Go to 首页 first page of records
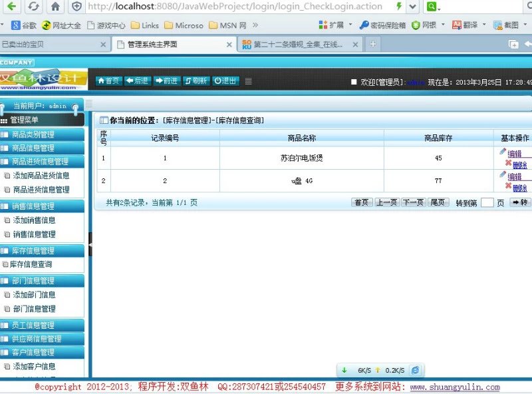 coord(362,202)
